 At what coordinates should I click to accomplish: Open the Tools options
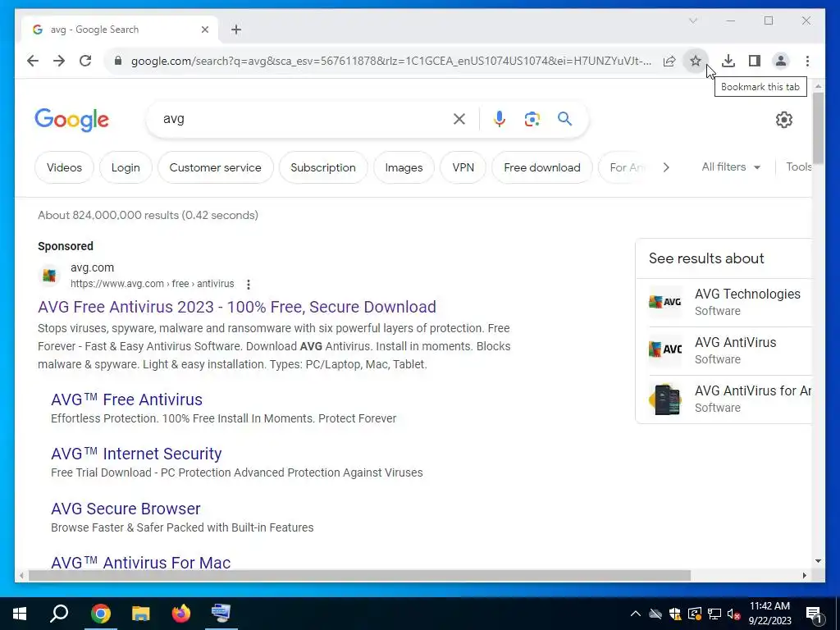coord(798,167)
